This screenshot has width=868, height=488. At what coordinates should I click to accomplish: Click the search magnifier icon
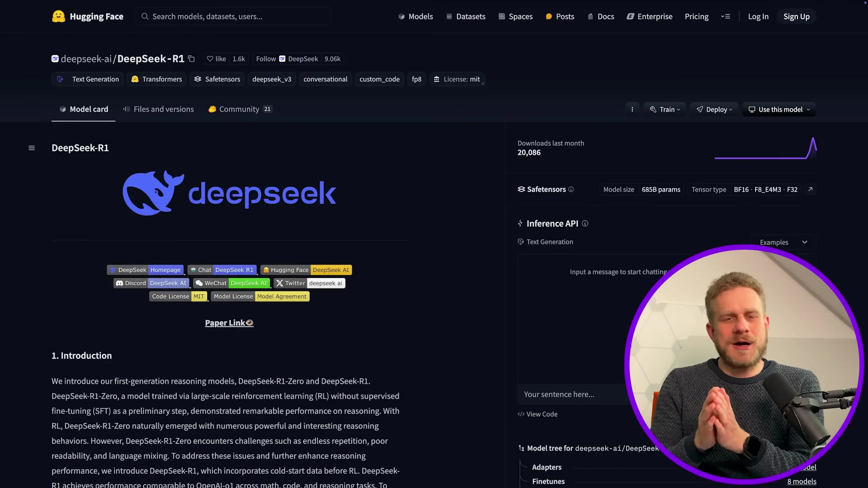coord(145,16)
